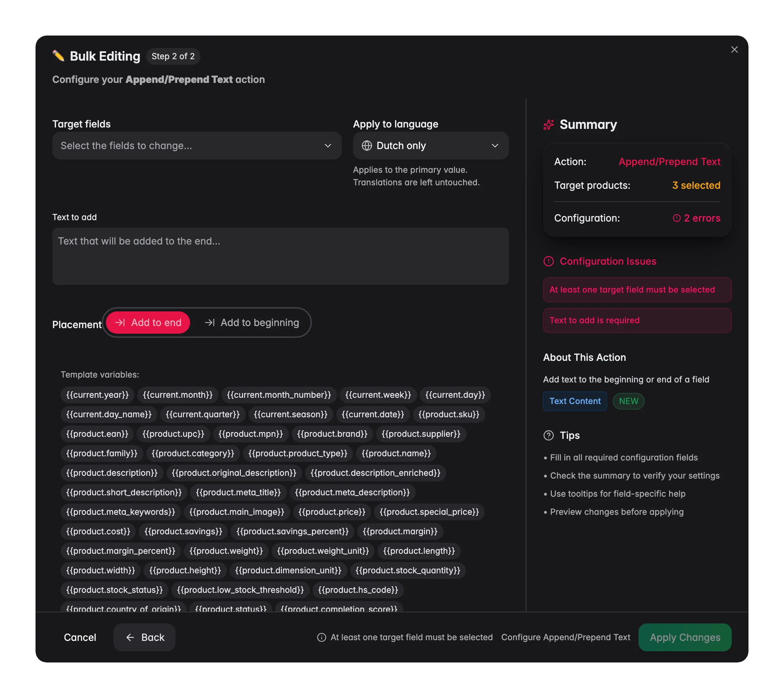Click the question mark icon beside Tips
Viewport: 784px width, 698px height.
point(549,435)
